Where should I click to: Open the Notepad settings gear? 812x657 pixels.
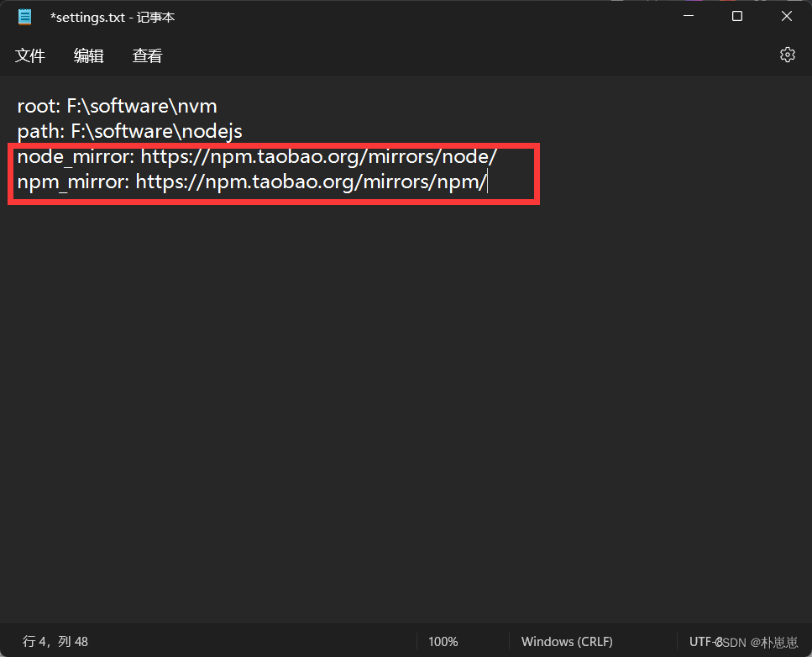787,55
